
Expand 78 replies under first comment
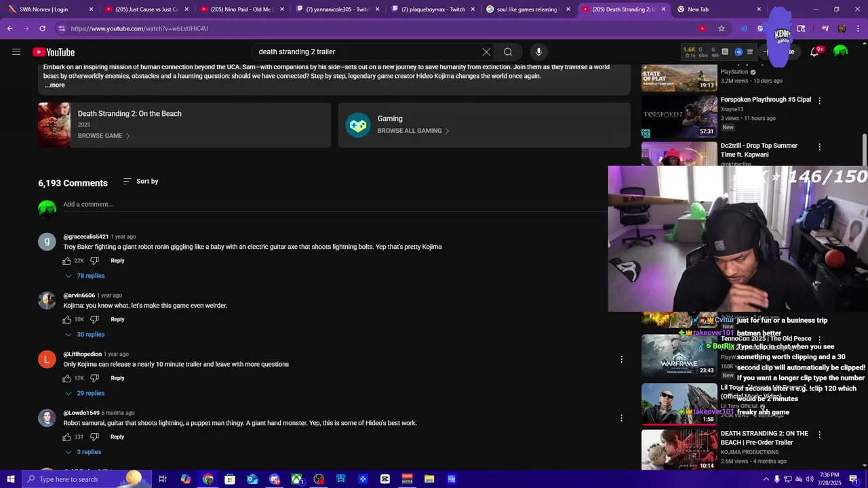pos(84,276)
